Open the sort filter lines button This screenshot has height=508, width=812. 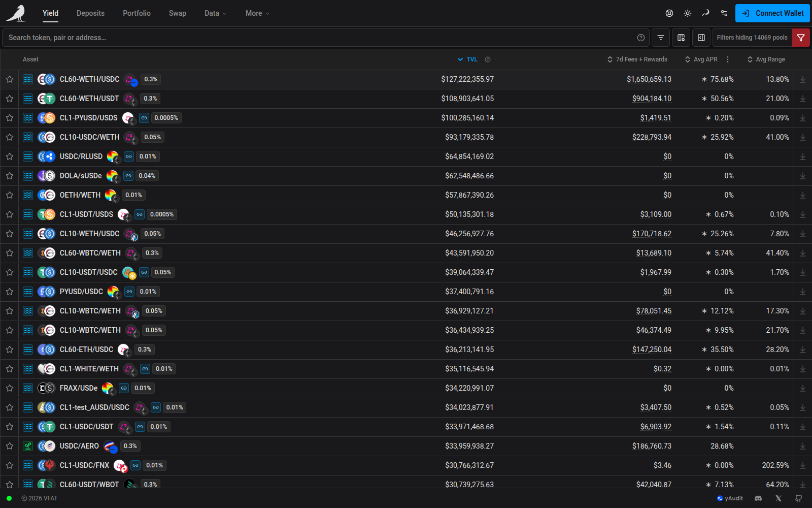pyautogui.click(x=661, y=38)
